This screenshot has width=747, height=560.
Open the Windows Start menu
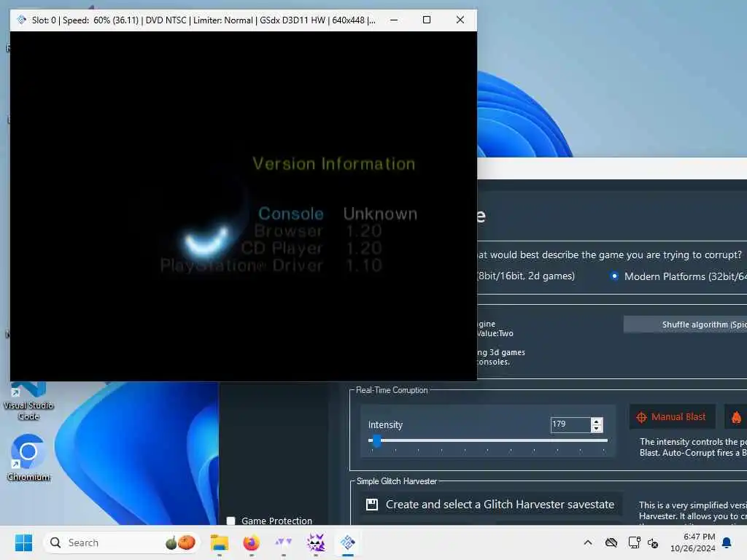[23, 542]
